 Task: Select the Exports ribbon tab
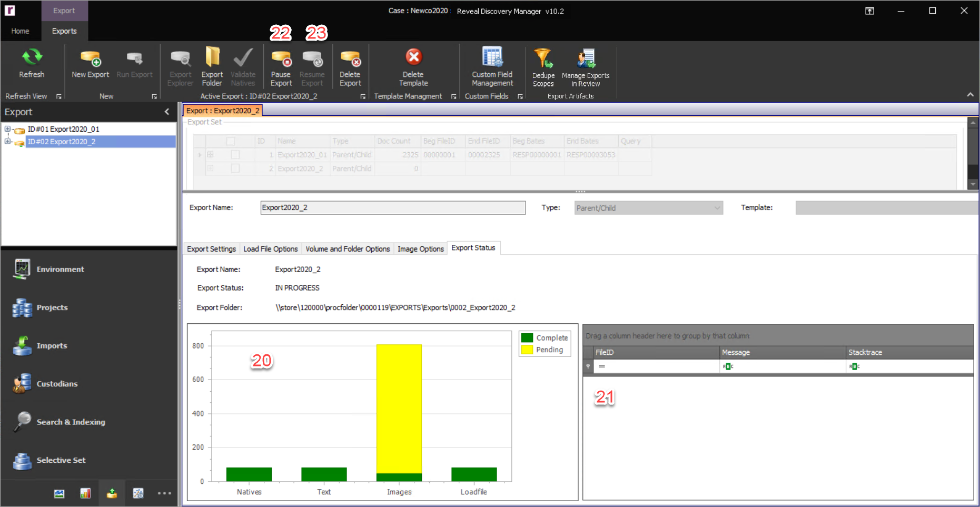coord(64,31)
